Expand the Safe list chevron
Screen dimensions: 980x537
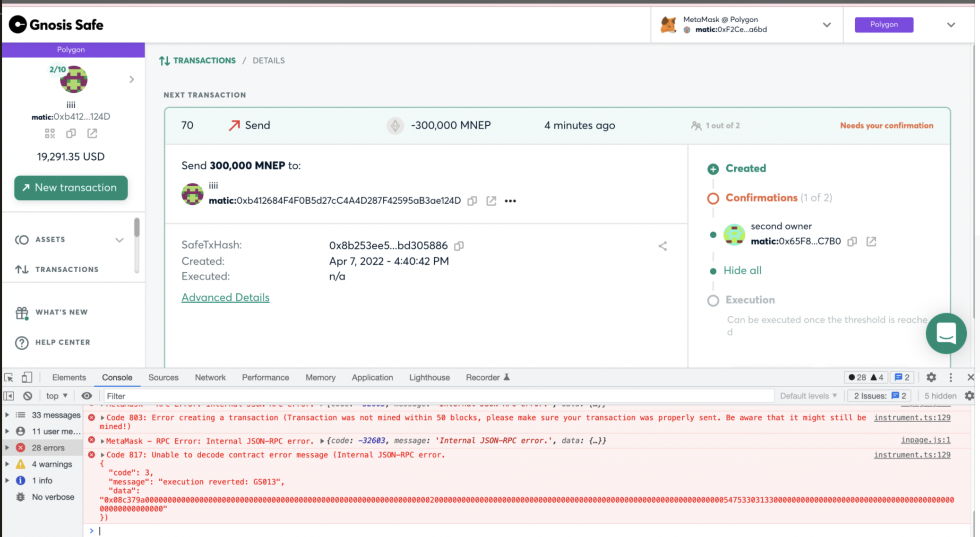point(132,79)
